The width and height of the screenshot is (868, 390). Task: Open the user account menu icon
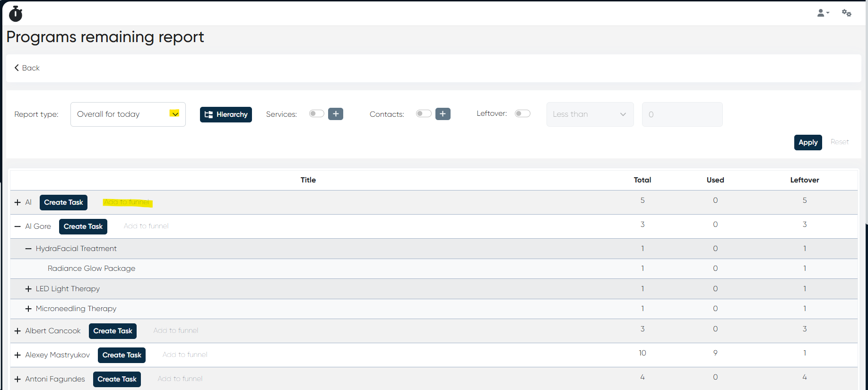click(823, 13)
